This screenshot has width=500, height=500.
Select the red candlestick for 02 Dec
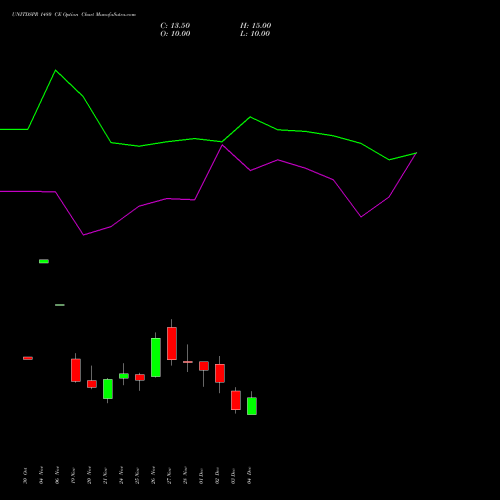click(x=220, y=373)
